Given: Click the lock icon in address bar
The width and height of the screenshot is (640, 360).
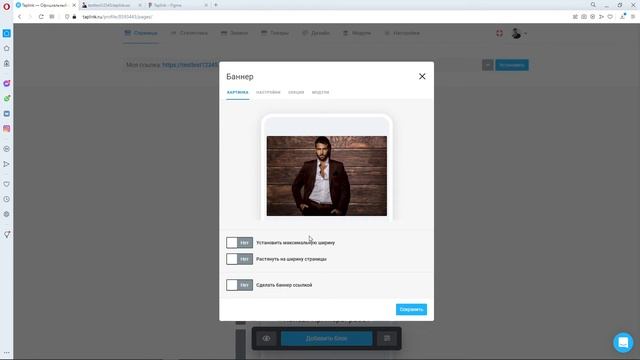Looking at the screenshot, I should point(74,17).
